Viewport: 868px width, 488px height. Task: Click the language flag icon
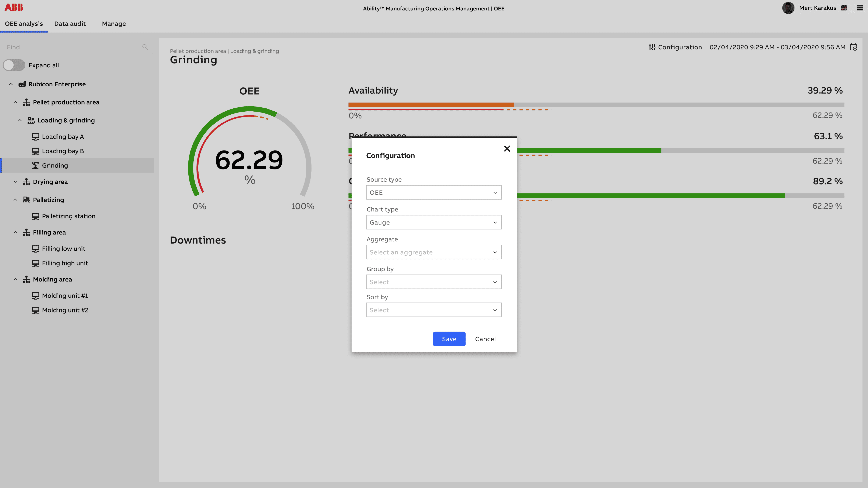pyautogui.click(x=844, y=8)
